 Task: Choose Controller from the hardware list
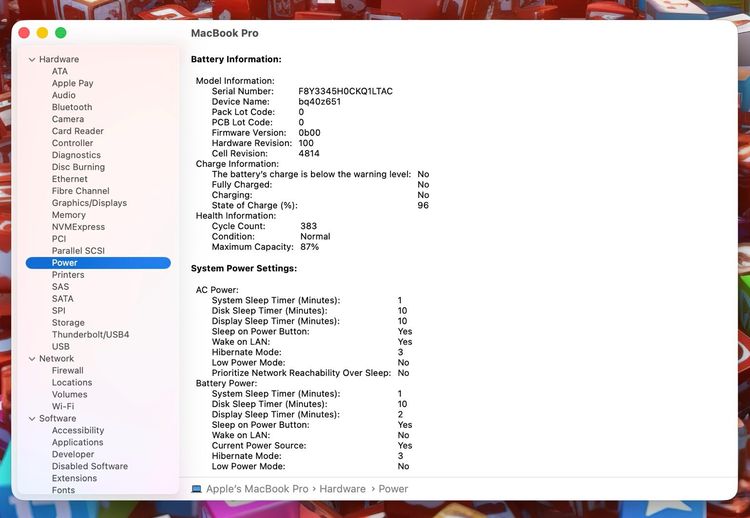[x=73, y=143]
